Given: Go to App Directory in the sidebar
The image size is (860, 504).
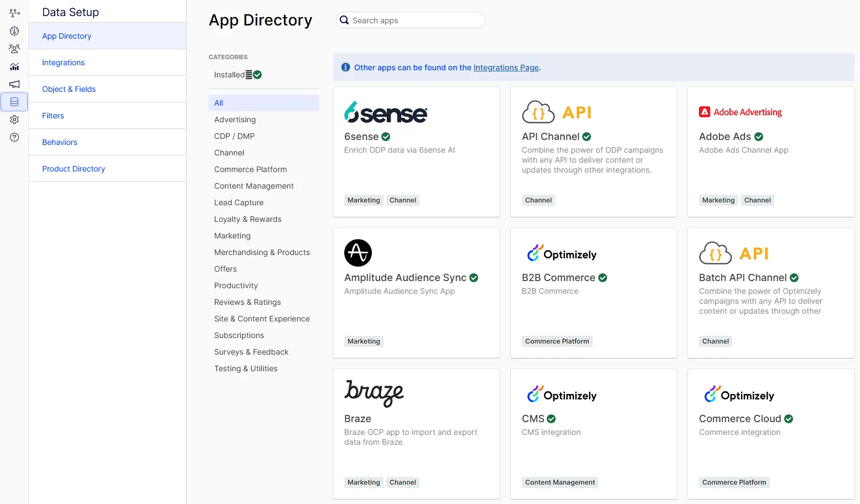Looking at the screenshot, I should 107,36.
